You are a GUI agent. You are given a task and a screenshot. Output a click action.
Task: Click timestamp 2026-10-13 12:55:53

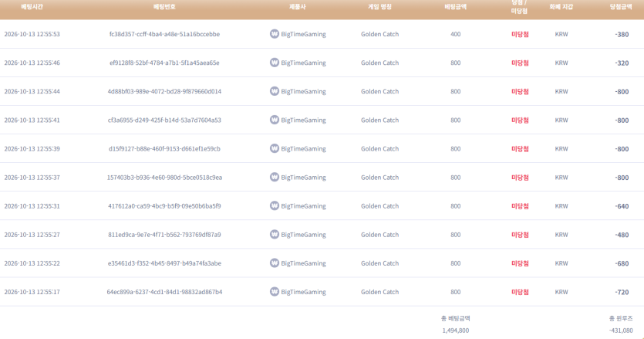[x=32, y=34]
